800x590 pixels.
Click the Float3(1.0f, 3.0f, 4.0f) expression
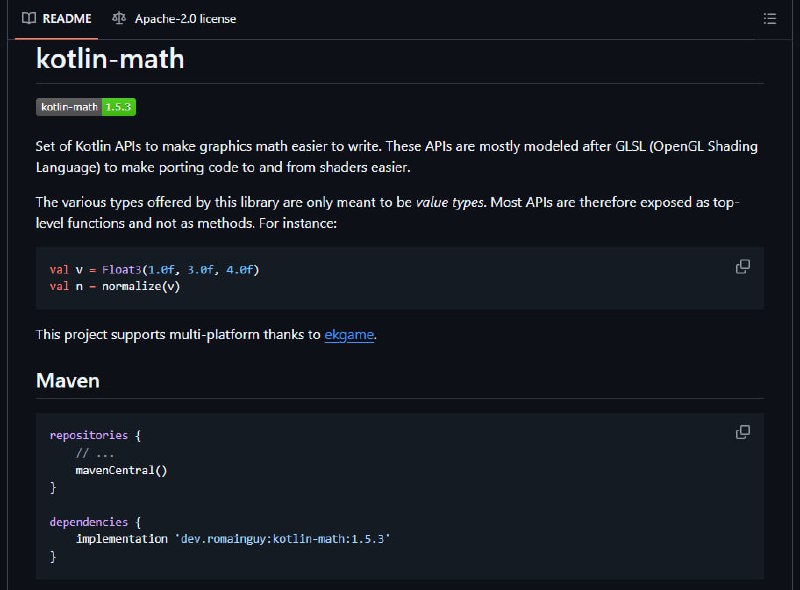[181, 269]
